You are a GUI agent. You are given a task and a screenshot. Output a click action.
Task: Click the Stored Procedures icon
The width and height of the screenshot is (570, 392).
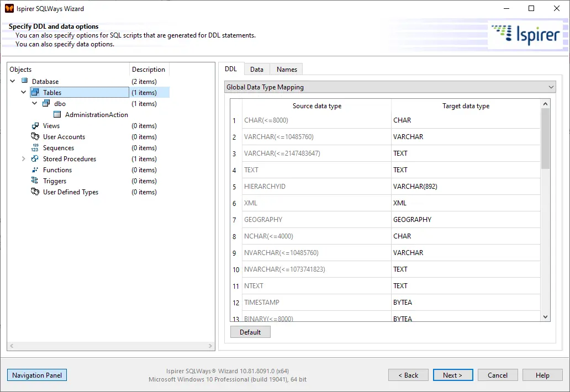tap(35, 159)
